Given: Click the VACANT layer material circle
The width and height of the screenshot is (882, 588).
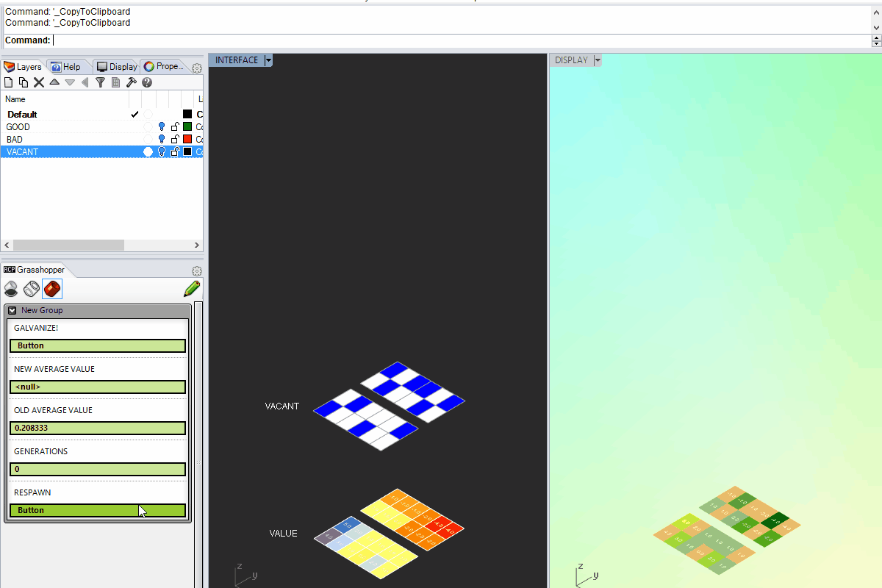Looking at the screenshot, I should [x=148, y=152].
